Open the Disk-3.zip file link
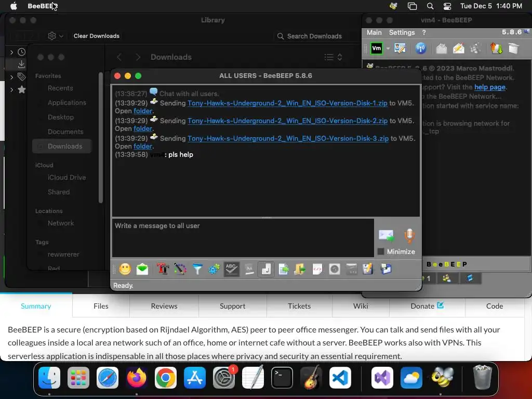 288,138
